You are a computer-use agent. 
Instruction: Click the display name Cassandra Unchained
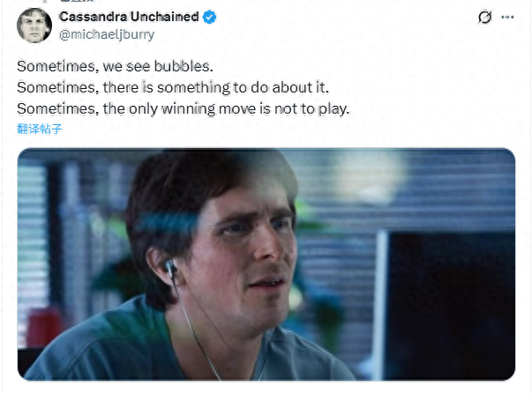coord(129,17)
